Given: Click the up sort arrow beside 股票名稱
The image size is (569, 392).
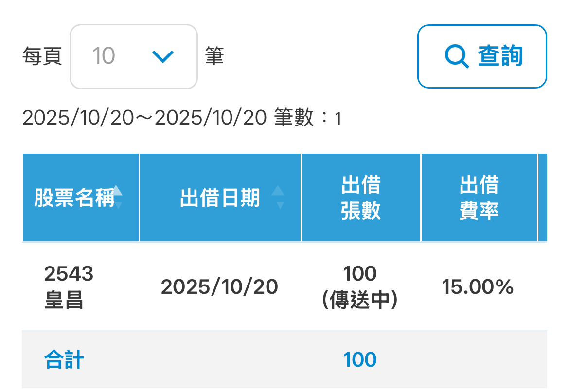Looking at the screenshot, I should click(x=118, y=190).
